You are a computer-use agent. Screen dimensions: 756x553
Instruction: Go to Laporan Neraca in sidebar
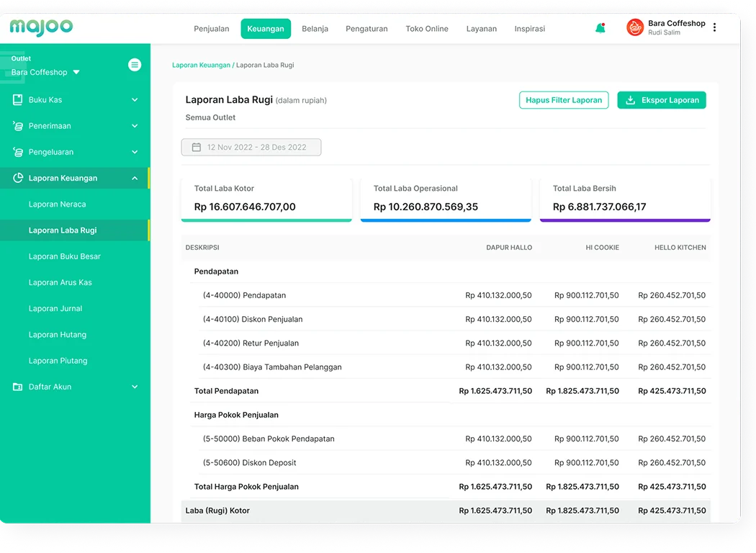[57, 204]
